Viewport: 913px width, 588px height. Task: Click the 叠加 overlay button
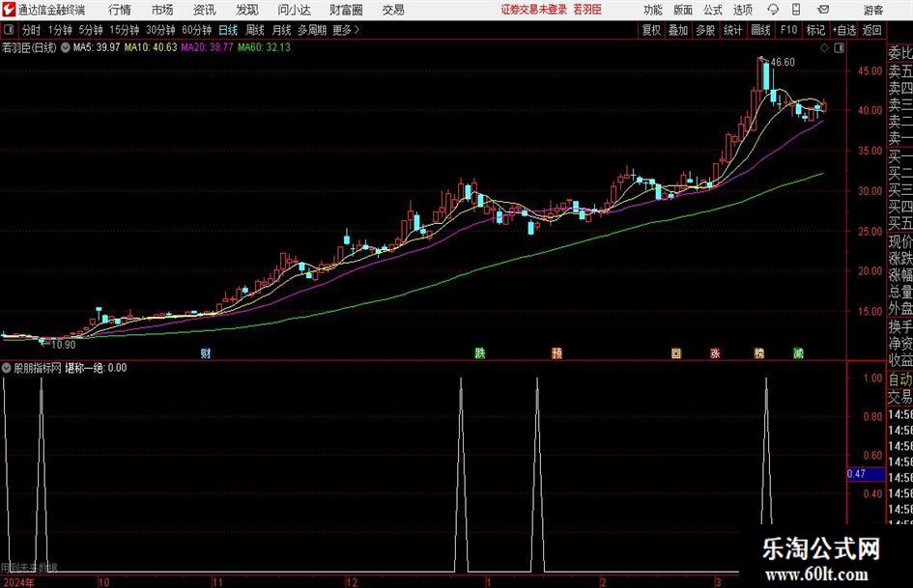coord(678,30)
